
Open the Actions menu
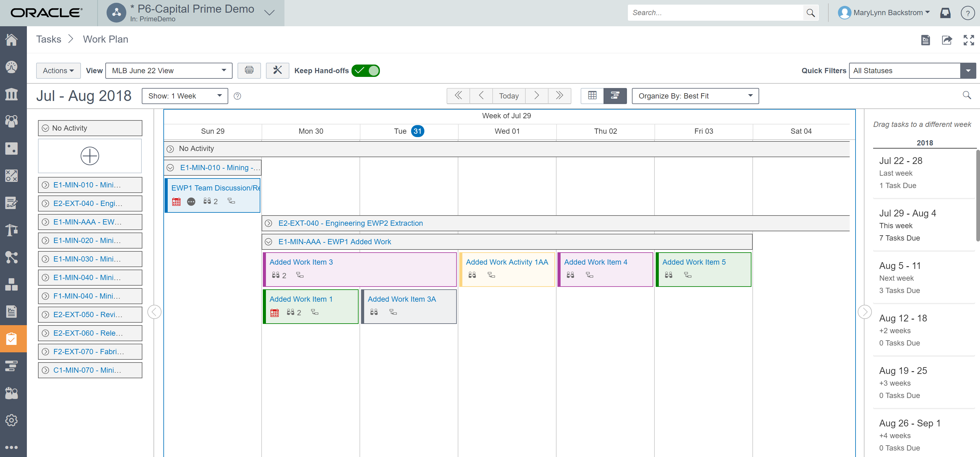[58, 70]
